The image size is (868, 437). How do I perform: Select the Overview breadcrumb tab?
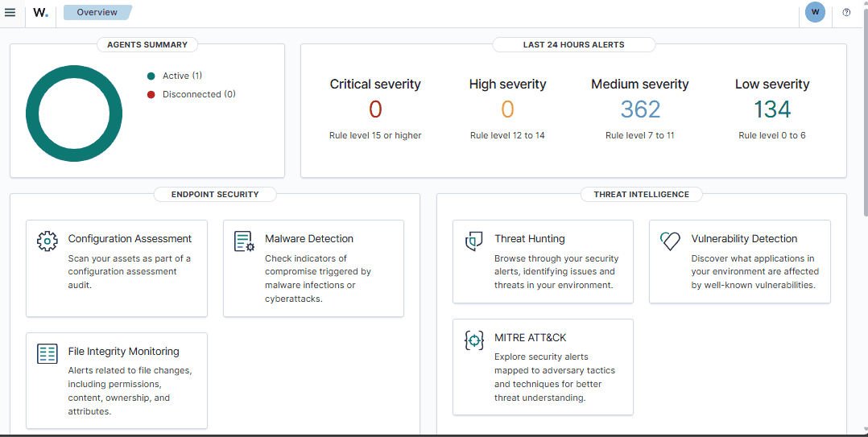point(97,13)
